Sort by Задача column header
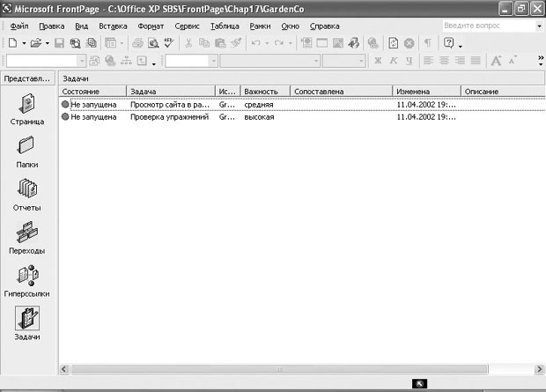 pyautogui.click(x=171, y=92)
